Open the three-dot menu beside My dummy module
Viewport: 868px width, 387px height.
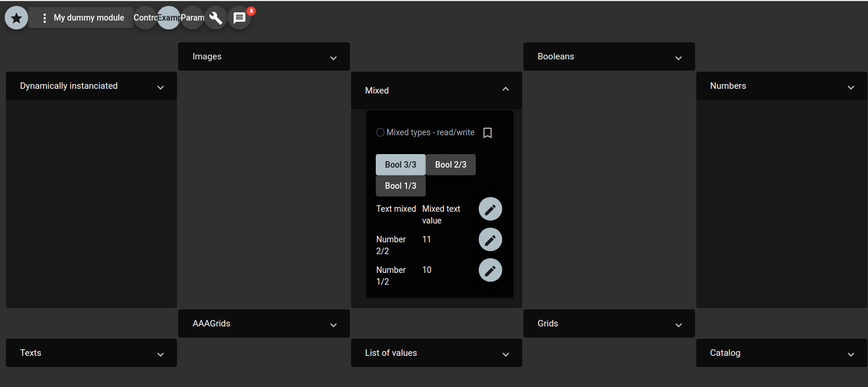point(44,18)
